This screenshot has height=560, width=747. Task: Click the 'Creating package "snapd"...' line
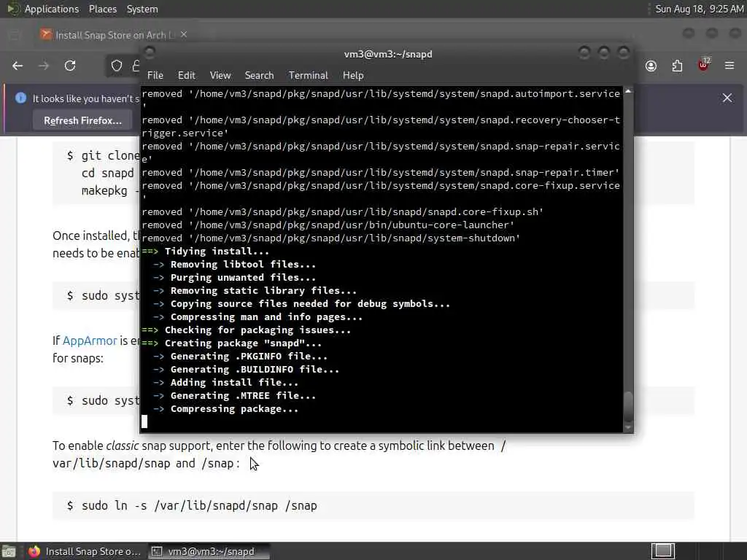(x=243, y=343)
